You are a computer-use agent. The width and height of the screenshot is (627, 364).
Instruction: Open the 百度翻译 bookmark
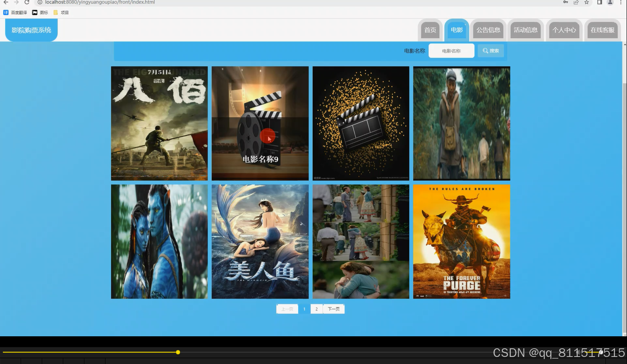[x=15, y=12]
